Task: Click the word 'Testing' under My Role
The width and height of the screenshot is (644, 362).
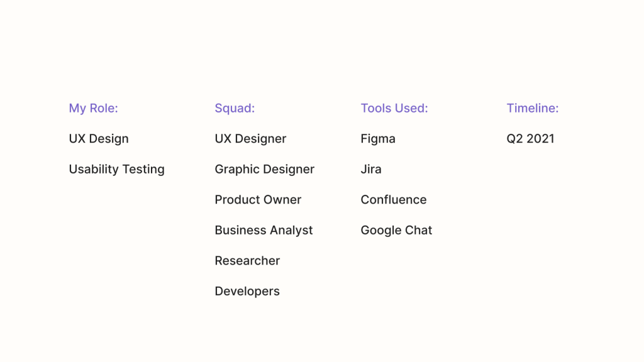Action: (143, 170)
